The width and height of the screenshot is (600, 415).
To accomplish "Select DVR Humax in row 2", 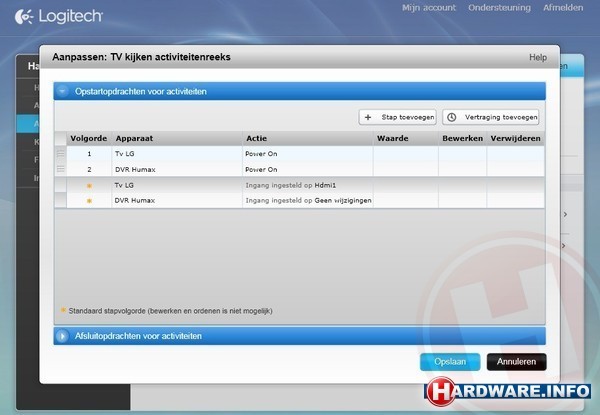I will point(135,169).
